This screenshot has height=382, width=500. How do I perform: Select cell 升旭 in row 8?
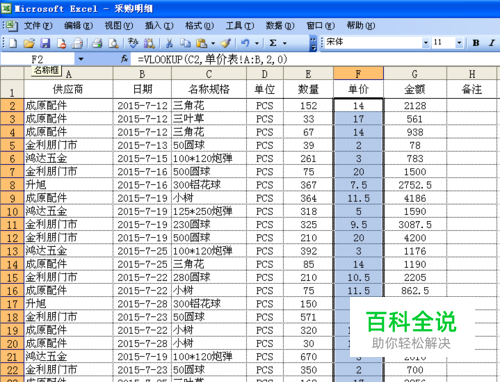(68, 185)
